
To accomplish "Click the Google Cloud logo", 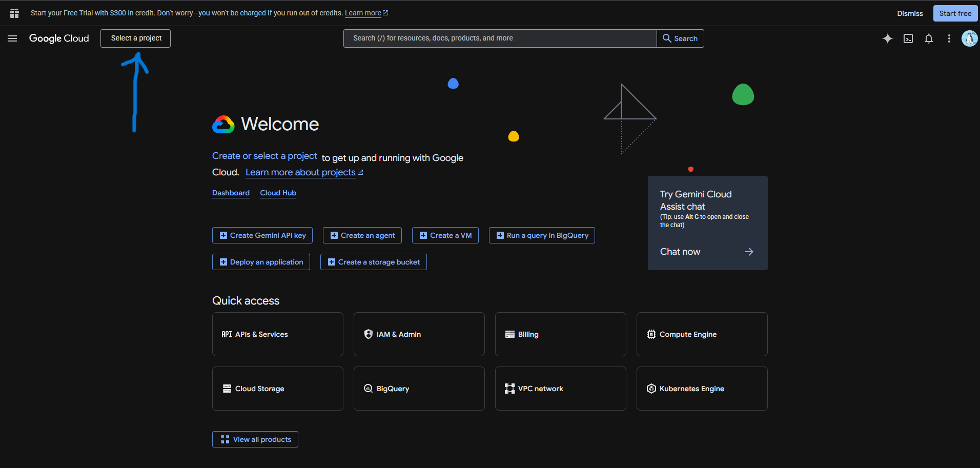I will pos(59,38).
